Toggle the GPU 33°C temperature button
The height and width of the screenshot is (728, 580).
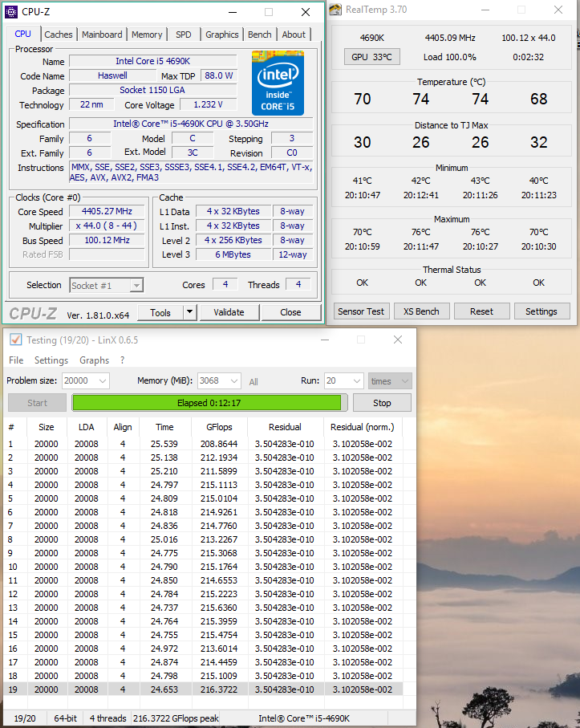tap(371, 57)
